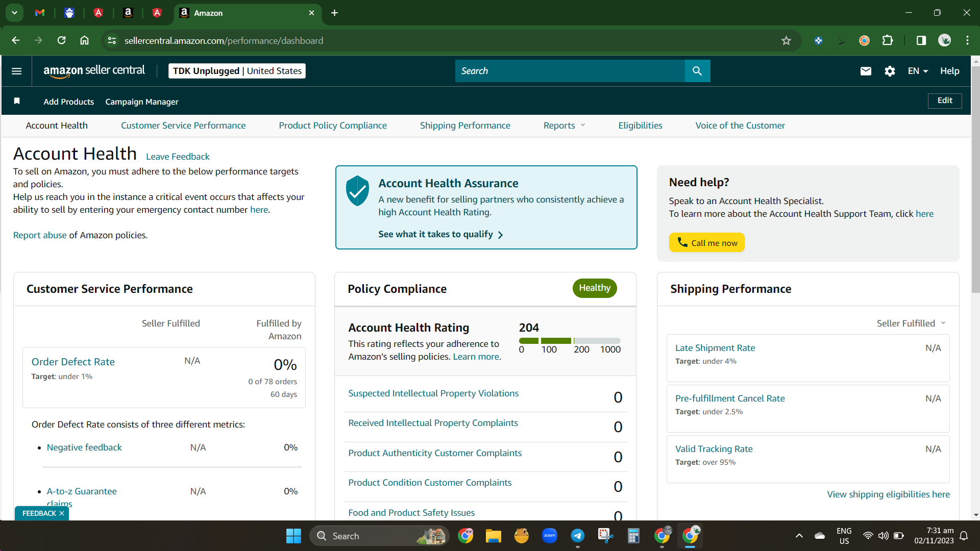Open the Help link
This screenshot has height=551, width=980.
[950, 71]
